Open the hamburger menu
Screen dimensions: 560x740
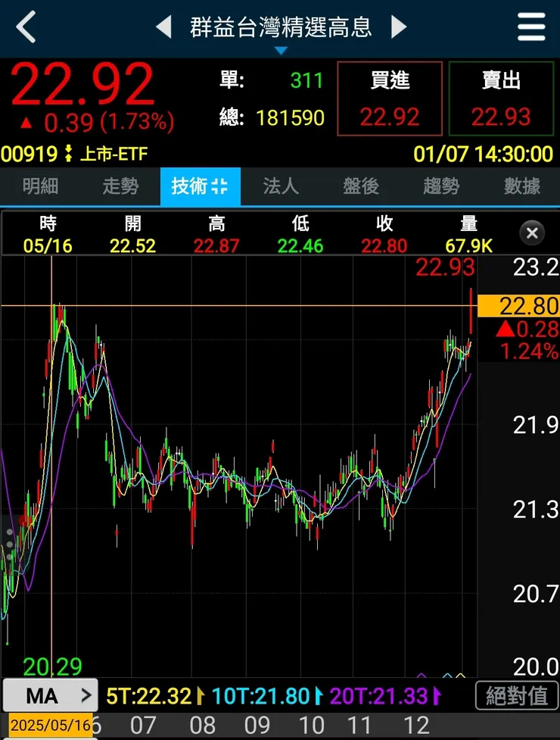(531, 27)
